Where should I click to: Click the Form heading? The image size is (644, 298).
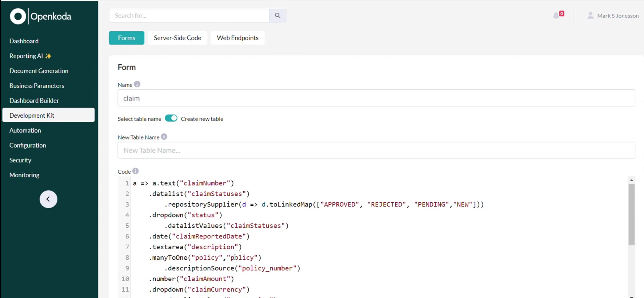coord(127,67)
